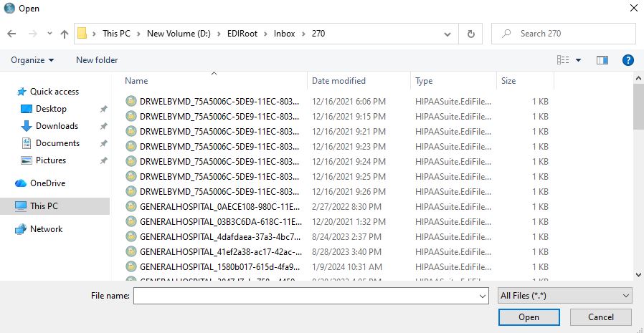Click the folder icon in address bar
This screenshot has width=644, height=333.
click(x=82, y=33)
